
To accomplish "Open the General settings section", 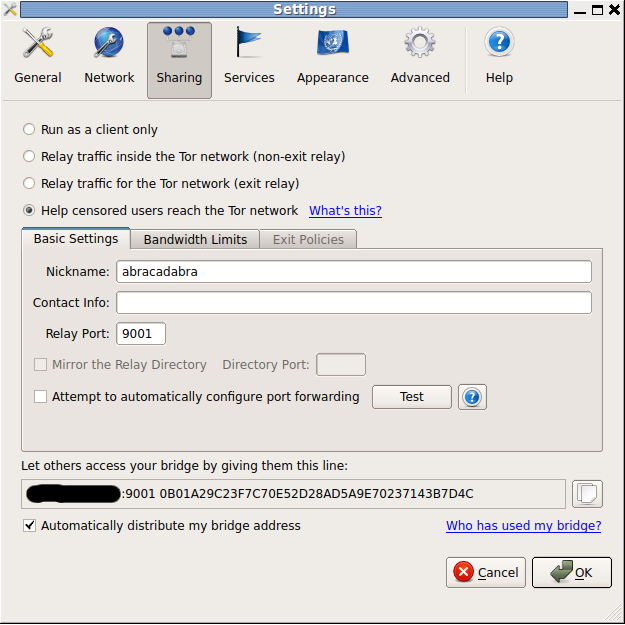I will [38, 57].
